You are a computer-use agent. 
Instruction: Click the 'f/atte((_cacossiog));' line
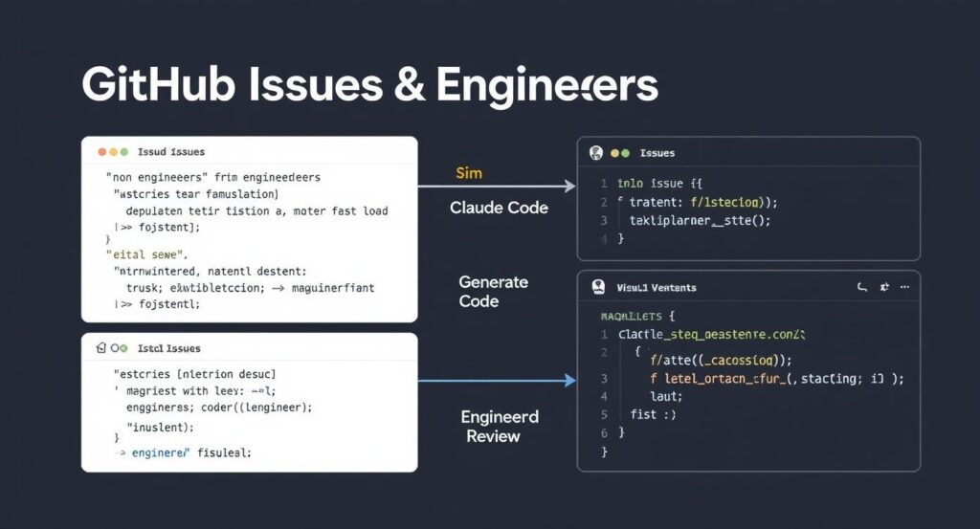coord(721,361)
